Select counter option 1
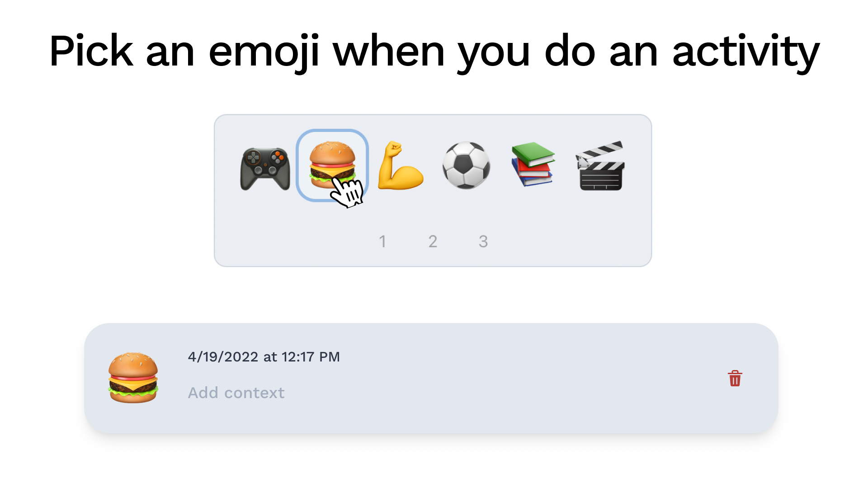The height and width of the screenshot is (488, 868). [383, 242]
